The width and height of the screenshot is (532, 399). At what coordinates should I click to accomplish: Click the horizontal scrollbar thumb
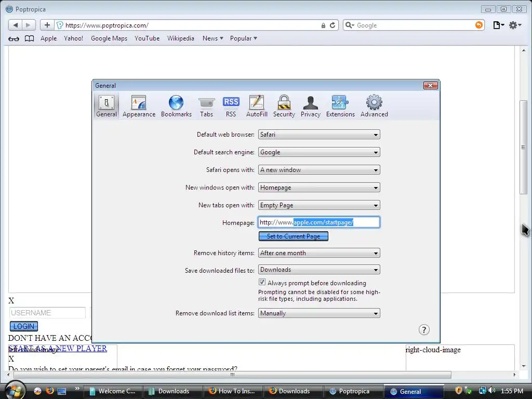coord(232,375)
